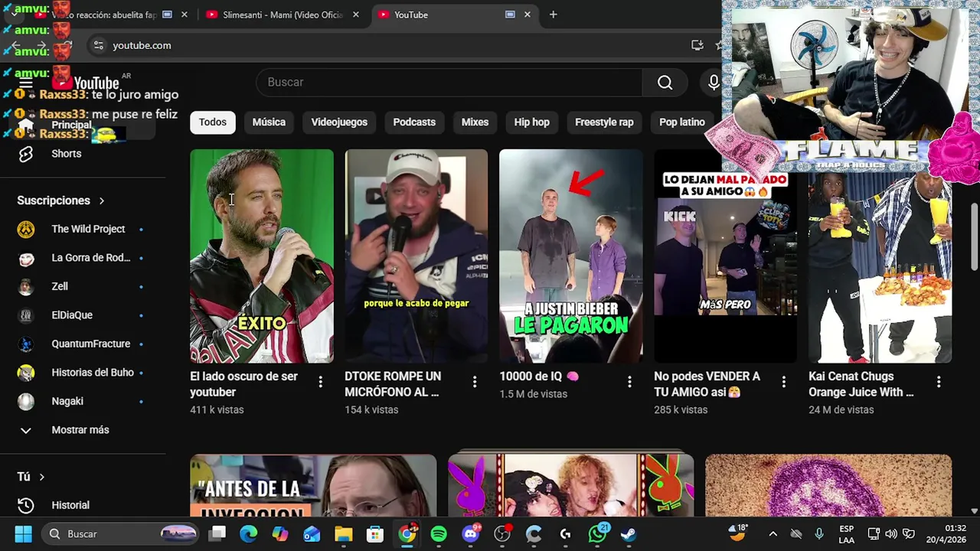Click the YouTube search magnifier button
Screen dimensions: 980x551
[x=665, y=83]
